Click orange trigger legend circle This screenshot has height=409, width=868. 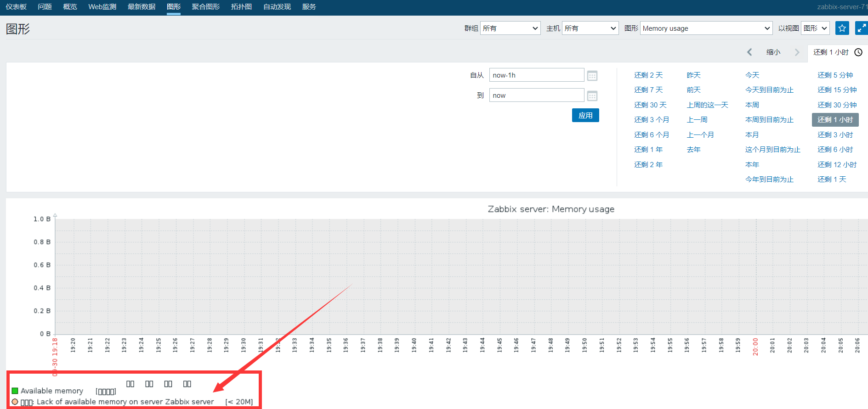(x=15, y=402)
